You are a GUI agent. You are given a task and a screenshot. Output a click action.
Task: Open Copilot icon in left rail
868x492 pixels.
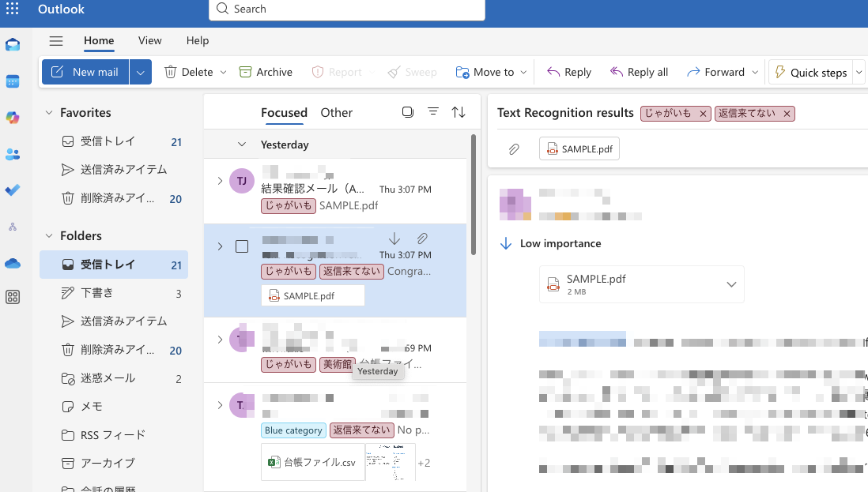click(13, 118)
